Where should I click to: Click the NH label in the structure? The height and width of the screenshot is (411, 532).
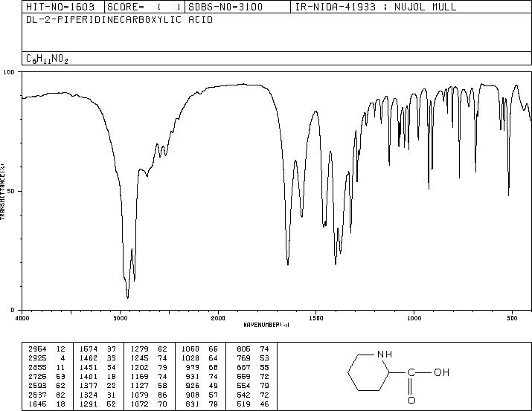pyautogui.click(x=385, y=354)
